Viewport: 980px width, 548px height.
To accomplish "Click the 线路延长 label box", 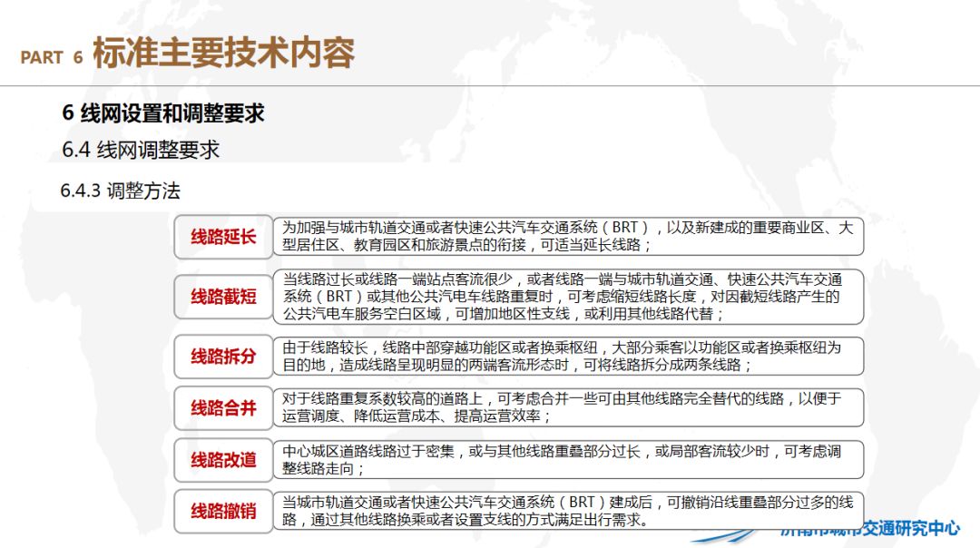I will coord(223,237).
